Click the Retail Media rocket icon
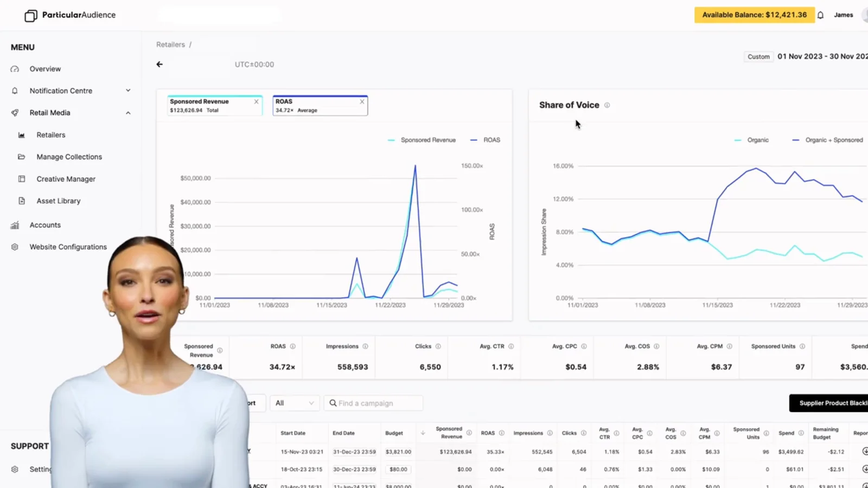 [x=15, y=113]
